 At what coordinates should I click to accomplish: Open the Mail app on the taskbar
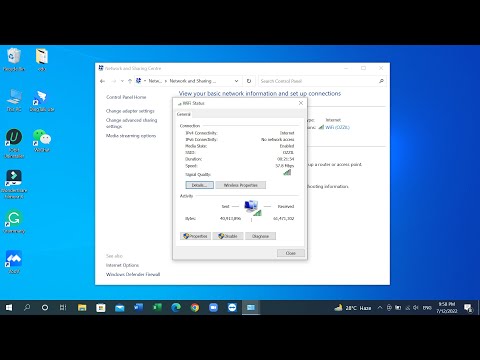coord(119,307)
